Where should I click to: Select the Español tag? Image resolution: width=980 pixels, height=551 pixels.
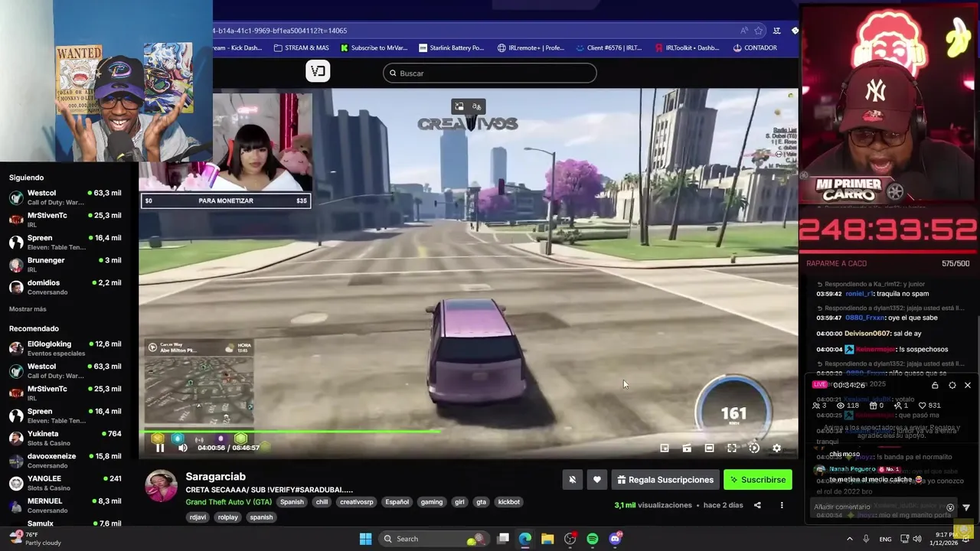[397, 502]
